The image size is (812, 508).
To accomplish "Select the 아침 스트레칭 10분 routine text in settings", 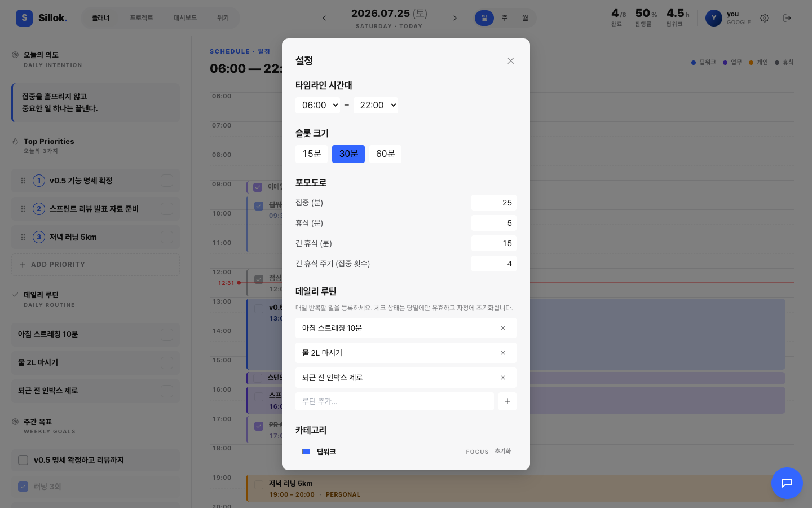I will click(x=332, y=328).
